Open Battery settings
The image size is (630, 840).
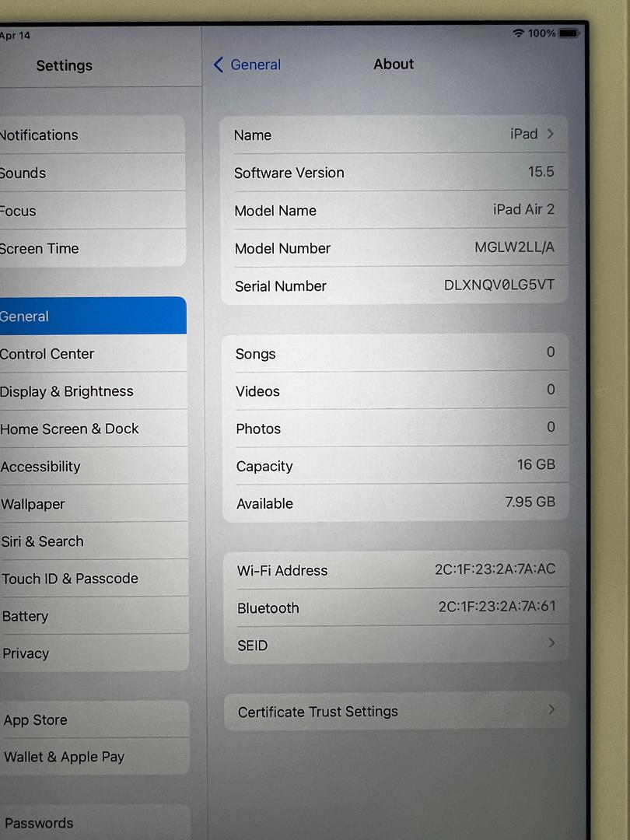pyautogui.click(x=94, y=616)
